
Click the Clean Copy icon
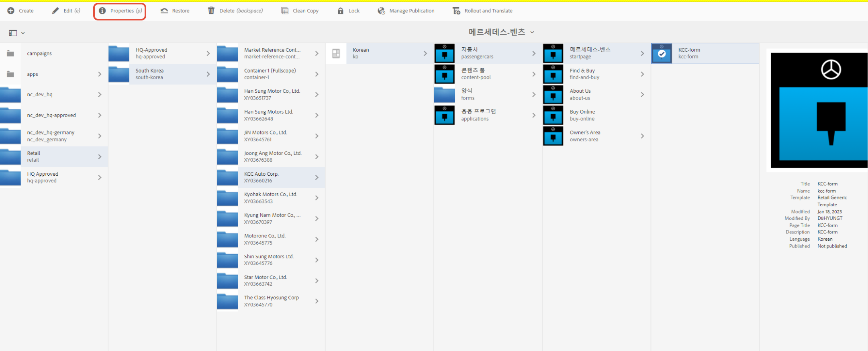(x=285, y=11)
